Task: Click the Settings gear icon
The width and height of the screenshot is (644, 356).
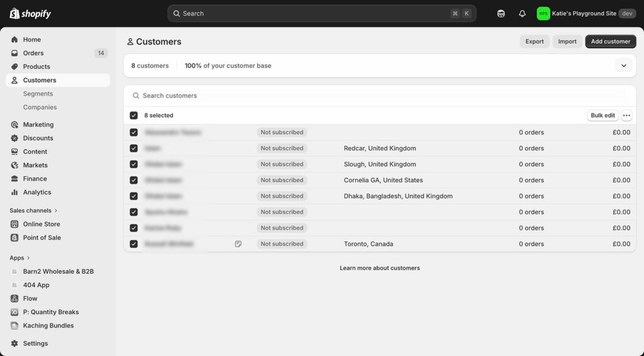Action: 14,343
